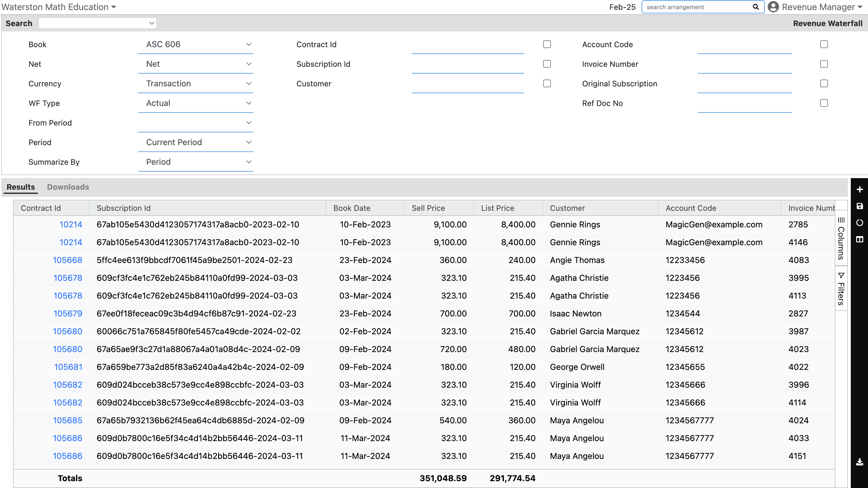Expand the WF Type dropdown
868x488 pixels.
point(195,103)
